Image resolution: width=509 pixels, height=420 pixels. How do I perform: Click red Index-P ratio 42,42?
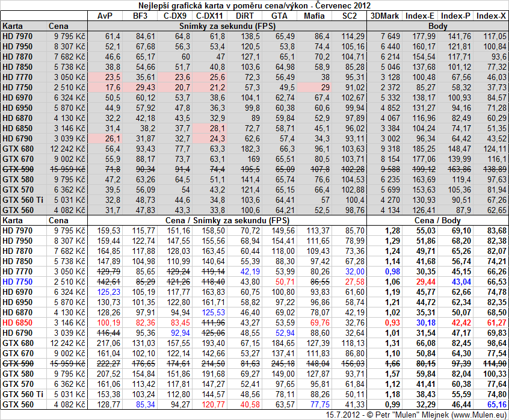point(461,323)
